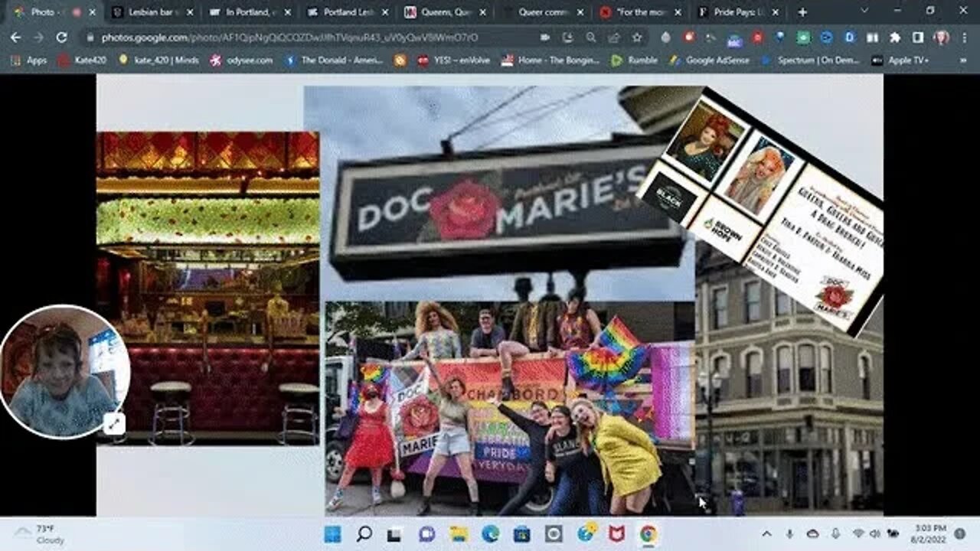
Task: Open the share icon in the address bar
Action: 614,37
